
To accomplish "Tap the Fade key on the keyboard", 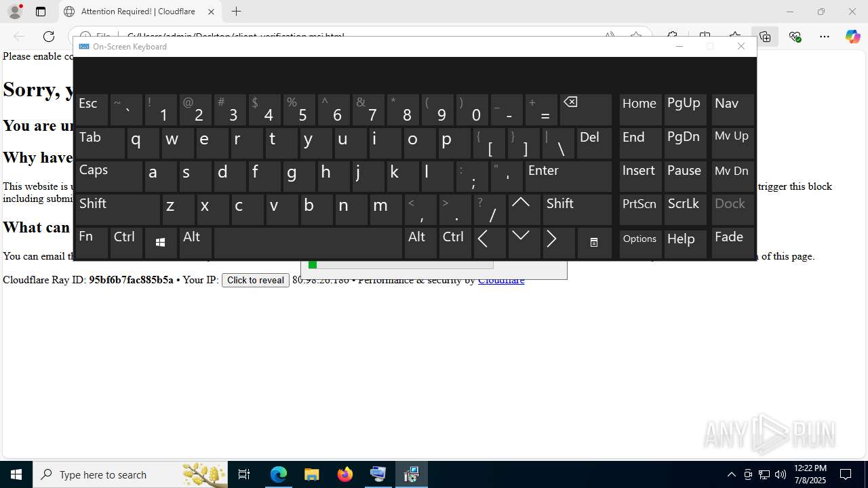I will (x=732, y=243).
